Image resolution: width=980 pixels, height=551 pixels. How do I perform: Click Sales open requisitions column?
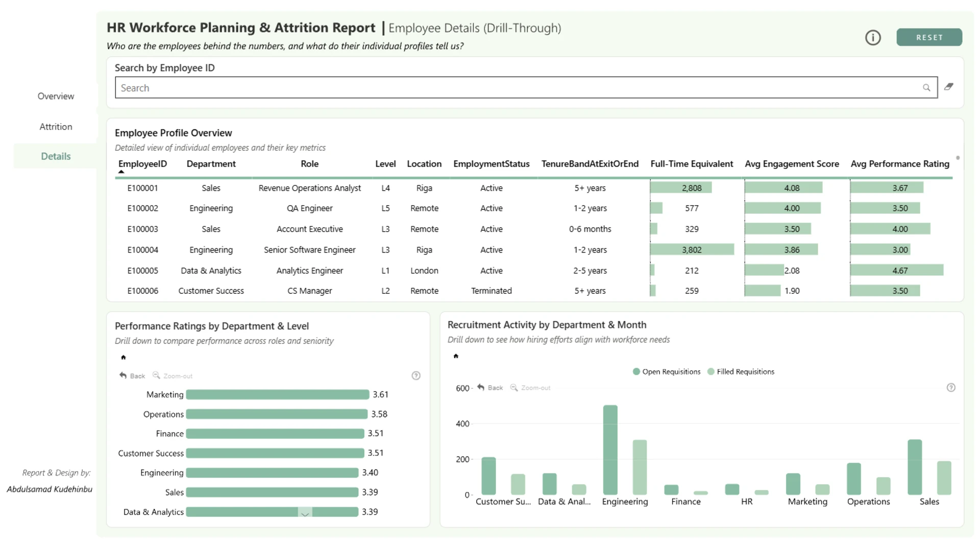click(915, 467)
